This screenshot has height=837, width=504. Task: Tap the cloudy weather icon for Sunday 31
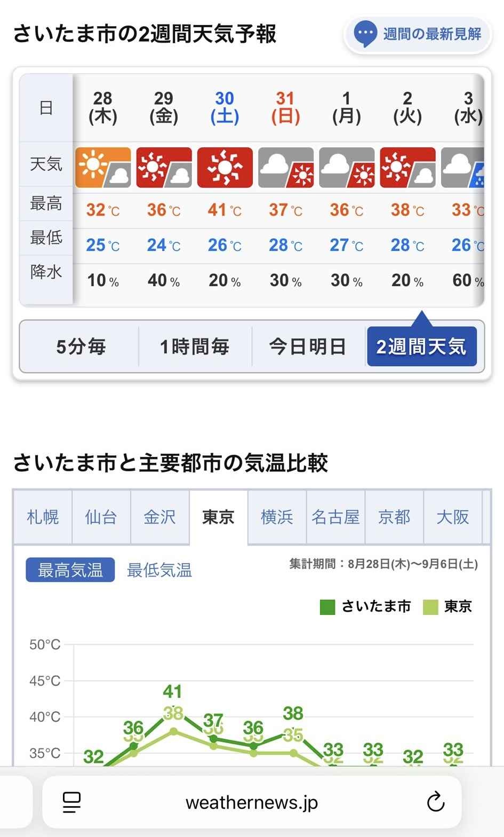[285, 168]
